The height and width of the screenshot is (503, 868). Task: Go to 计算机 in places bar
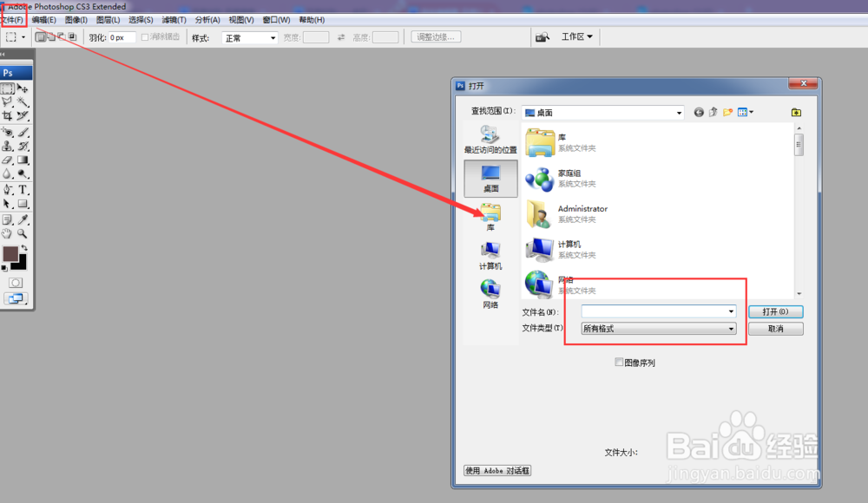coord(490,256)
